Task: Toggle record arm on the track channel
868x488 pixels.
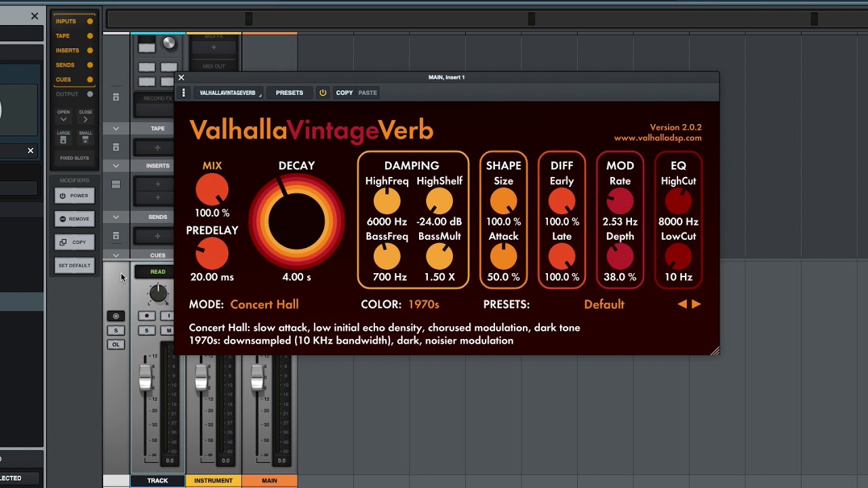Action: pos(146,316)
